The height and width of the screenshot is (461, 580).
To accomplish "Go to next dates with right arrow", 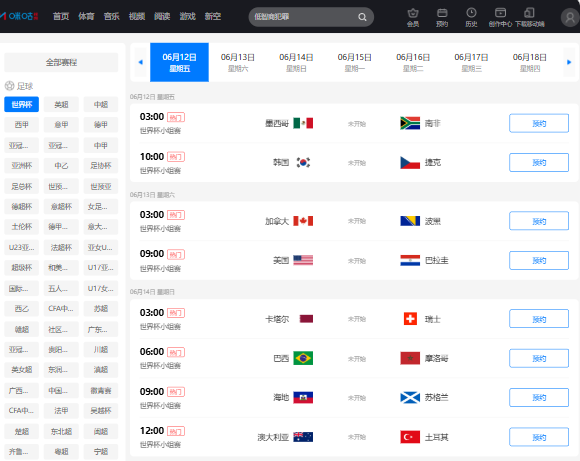I will [x=569, y=62].
